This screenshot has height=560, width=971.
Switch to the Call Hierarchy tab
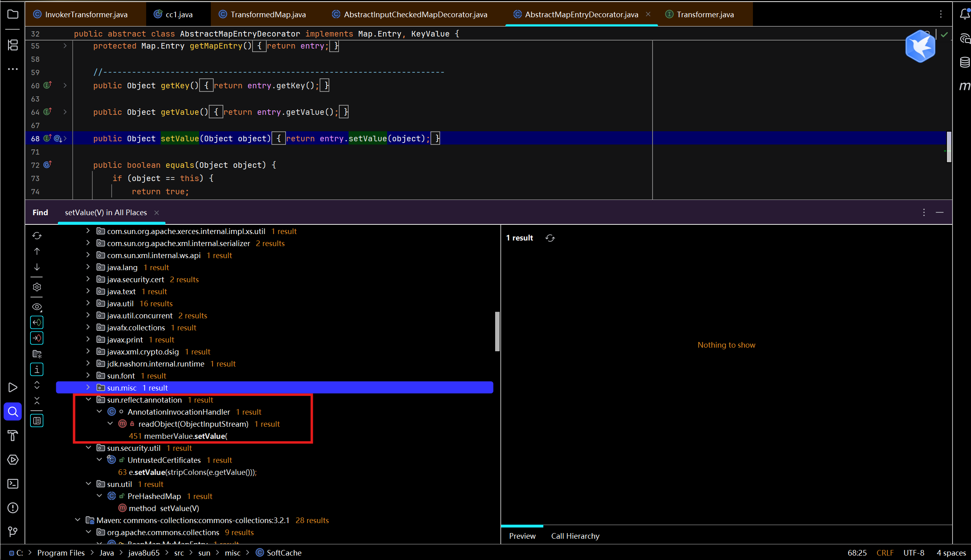coord(575,536)
